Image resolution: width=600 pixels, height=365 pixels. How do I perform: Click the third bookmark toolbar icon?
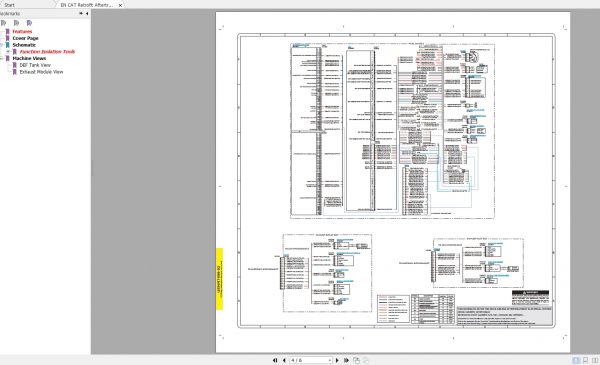[29, 23]
